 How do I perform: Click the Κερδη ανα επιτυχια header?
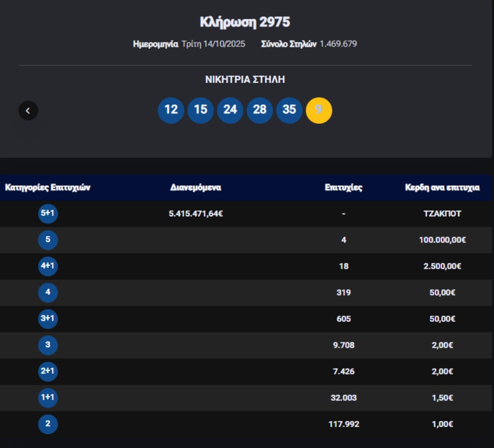click(x=442, y=188)
